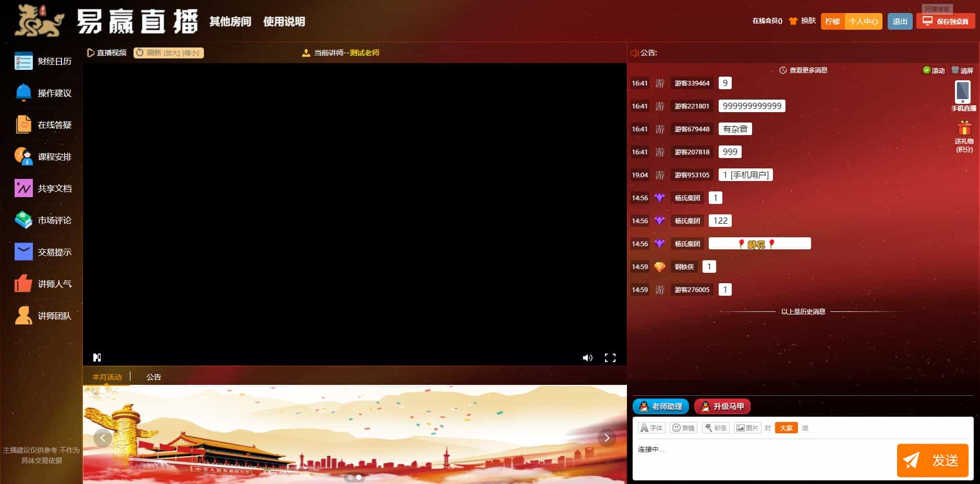Viewport: 980px width, 484px height.
Task: Click the 公告 speaker icon
Action: click(635, 53)
